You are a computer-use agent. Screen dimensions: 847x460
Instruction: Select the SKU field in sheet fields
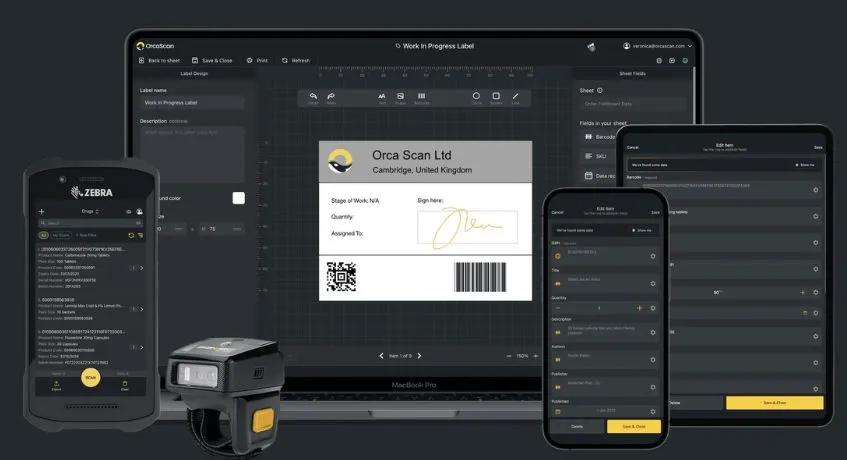pyautogui.click(x=596, y=156)
